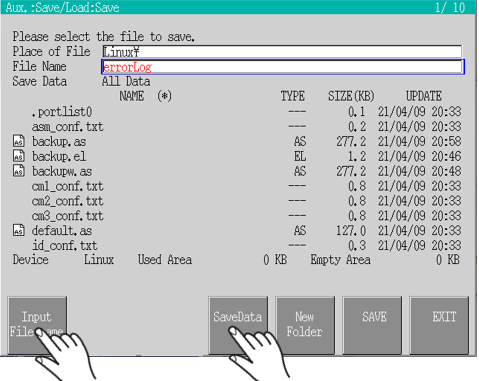Select asm_conf.txt in the file list

(237, 127)
